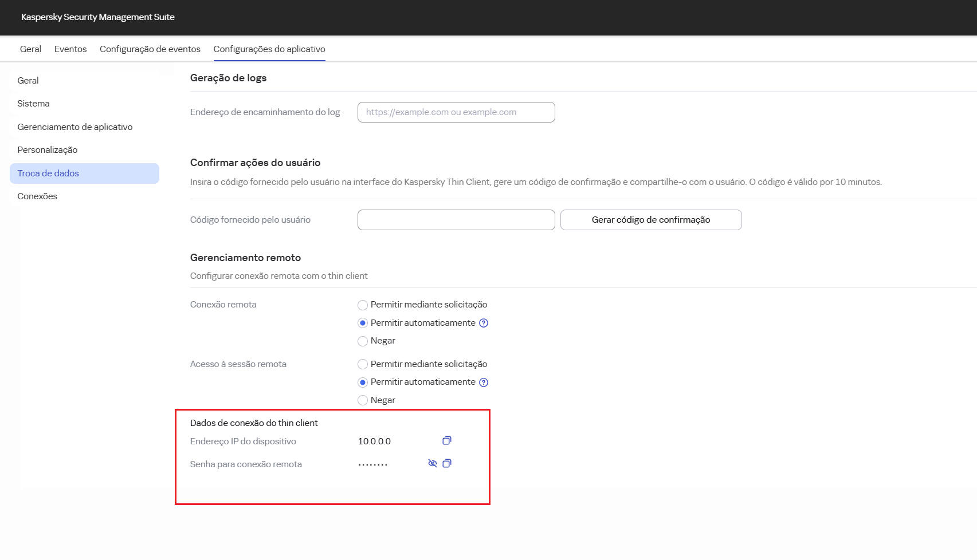Click the 'Código fornecido pelo usuário' field
Screen dimensions: 977x560
click(x=456, y=219)
